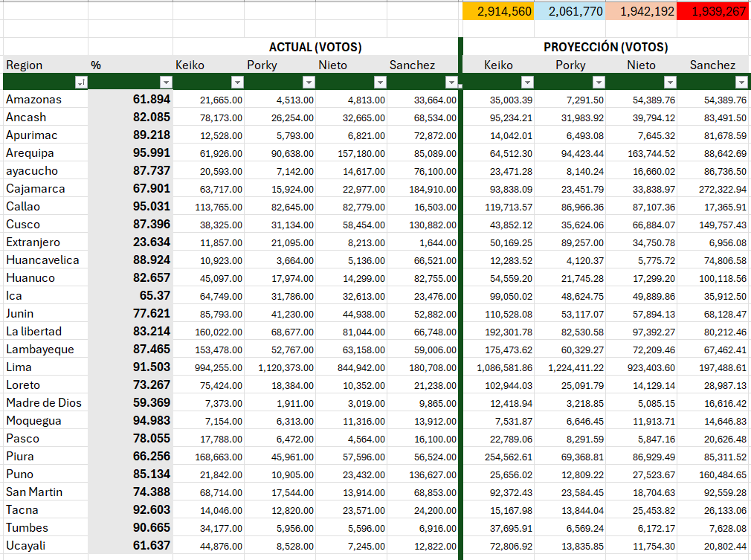This screenshot has height=560, width=751.
Task: Select the Loreto region cell
Action: 45,385
